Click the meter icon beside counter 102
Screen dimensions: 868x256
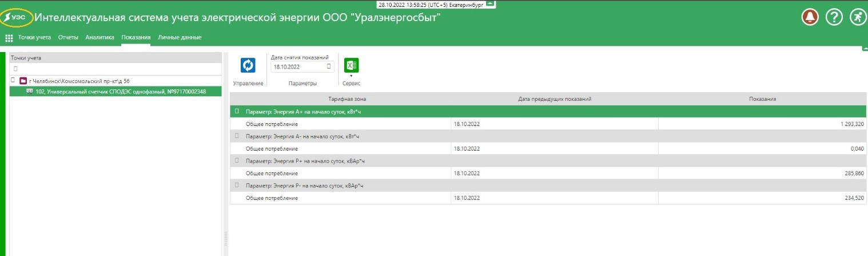point(29,91)
